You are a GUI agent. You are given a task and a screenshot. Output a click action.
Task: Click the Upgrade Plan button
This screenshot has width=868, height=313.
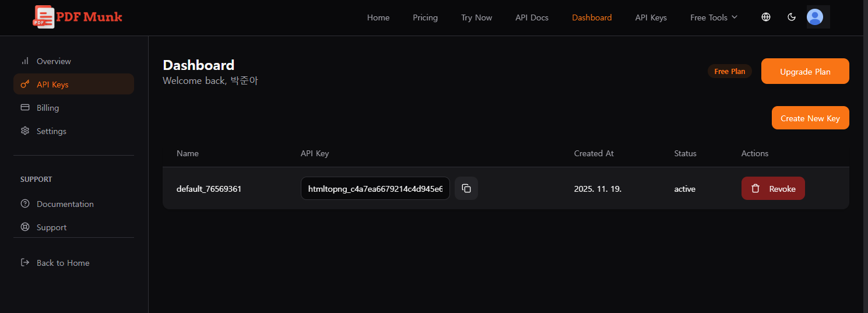pyautogui.click(x=805, y=72)
